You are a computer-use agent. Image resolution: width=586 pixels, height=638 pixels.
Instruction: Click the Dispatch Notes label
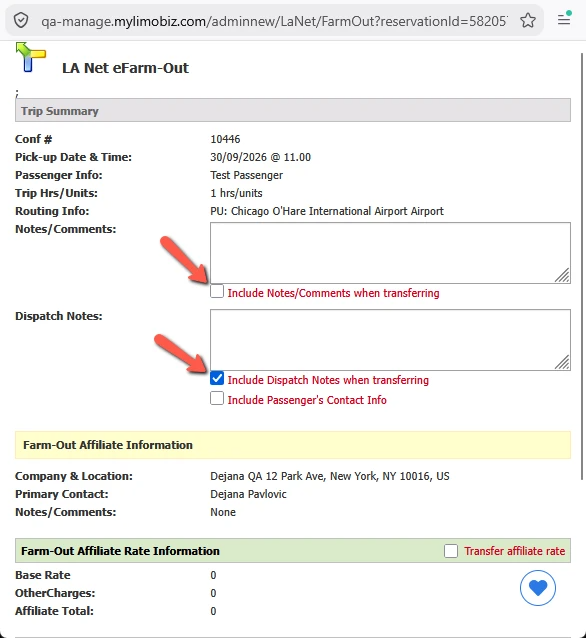(x=59, y=316)
